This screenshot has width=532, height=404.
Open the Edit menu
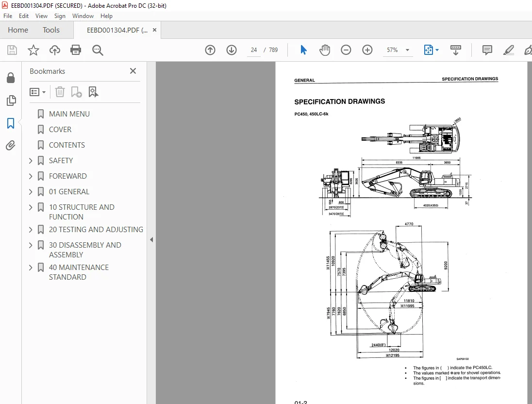point(24,16)
